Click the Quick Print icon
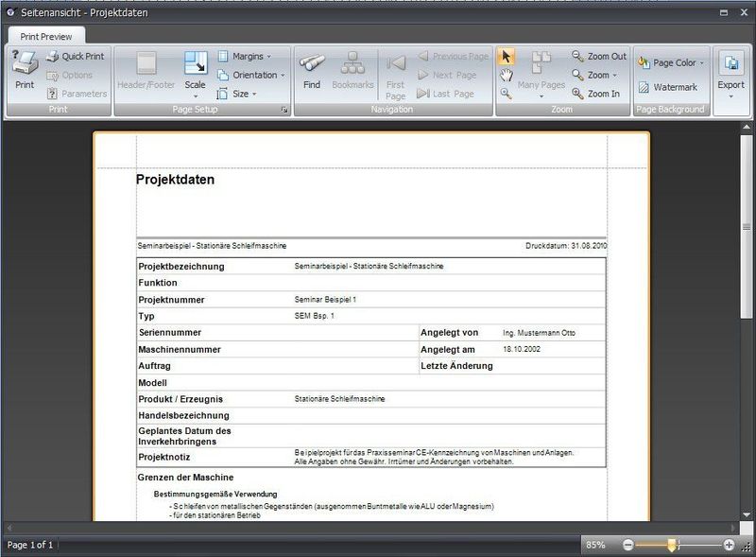The height and width of the screenshot is (557, 756). coord(53,57)
